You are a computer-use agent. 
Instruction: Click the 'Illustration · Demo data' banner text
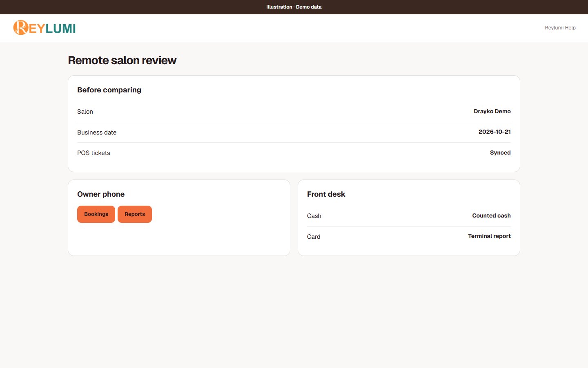pyautogui.click(x=294, y=7)
